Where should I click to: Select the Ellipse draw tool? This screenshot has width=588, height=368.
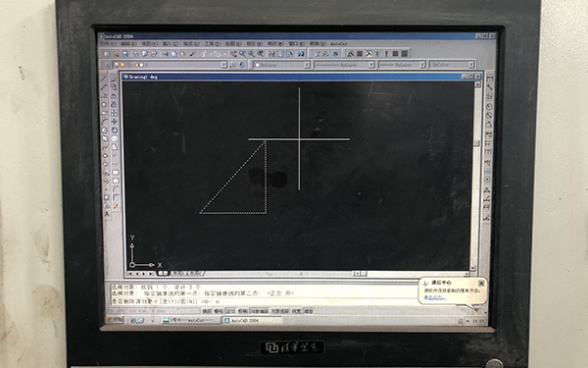pyautogui.click(x=104, y=155)
